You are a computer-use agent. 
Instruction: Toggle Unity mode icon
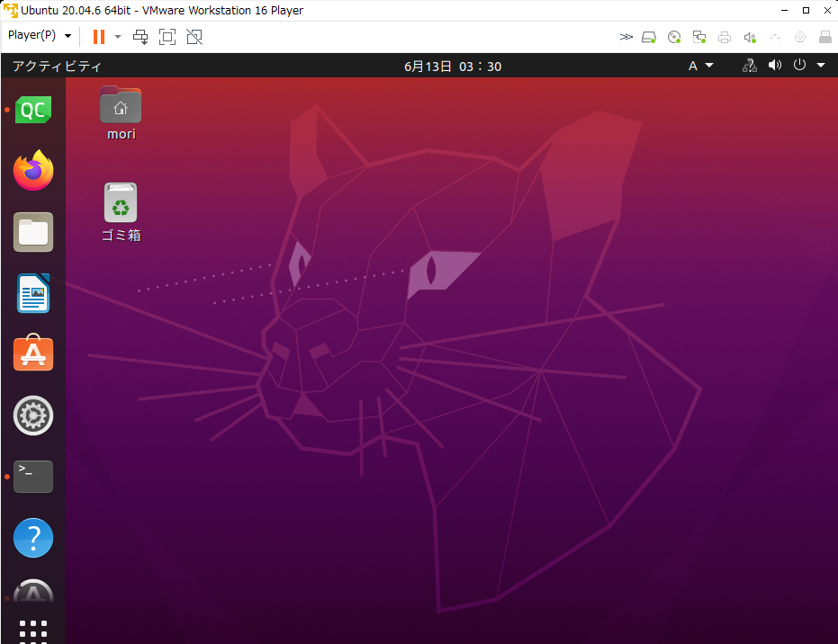click(x=194, y=37)
